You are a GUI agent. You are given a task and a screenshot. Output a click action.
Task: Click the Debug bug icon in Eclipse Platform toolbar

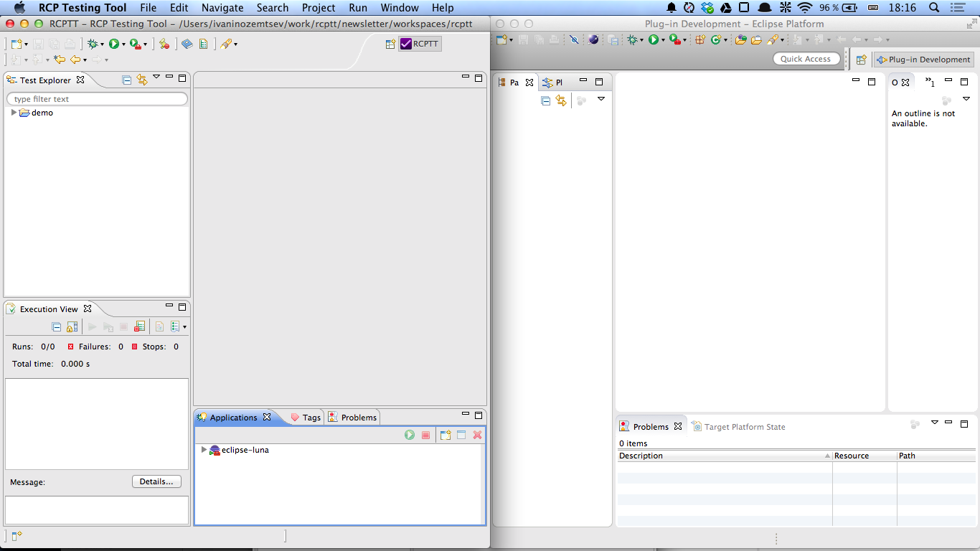coord(633,39)
